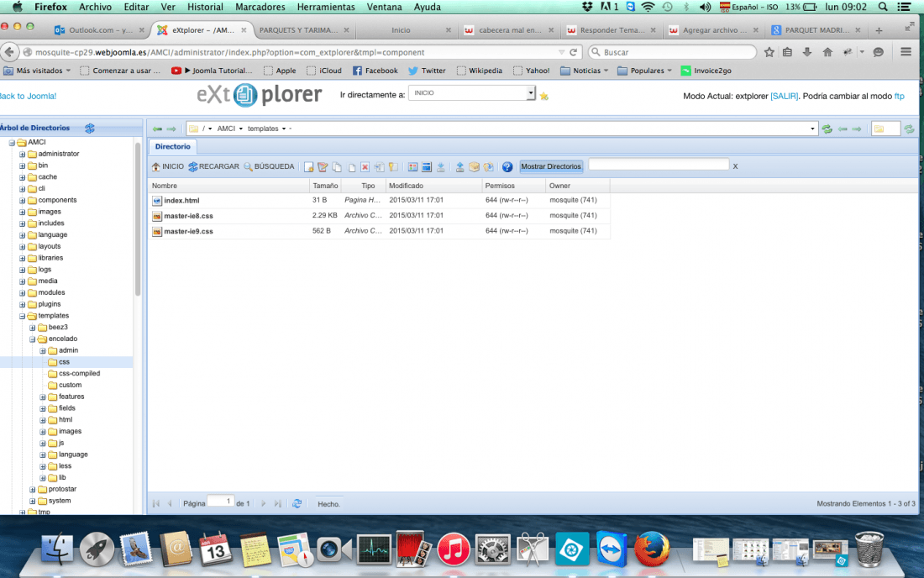
Task: Click the iTunes icon in the Dock
Action: (453, 549)
